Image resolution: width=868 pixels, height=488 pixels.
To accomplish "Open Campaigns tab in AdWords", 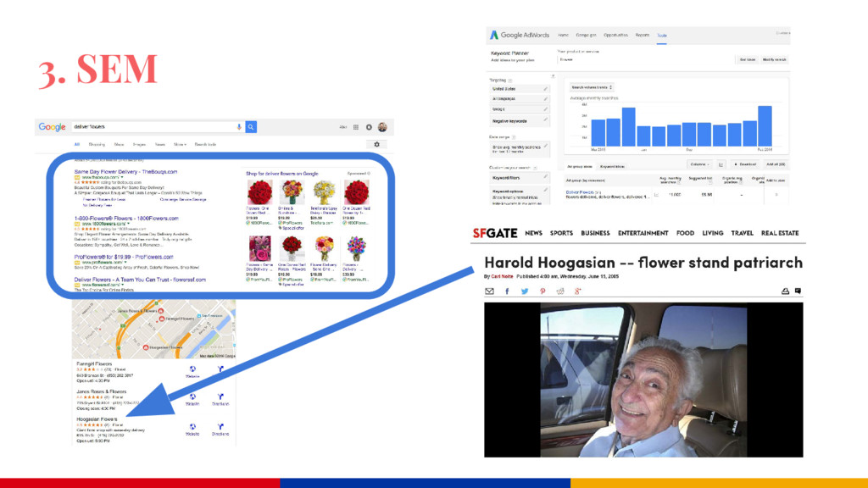I will pyautogui.click(x=586, y=35).
